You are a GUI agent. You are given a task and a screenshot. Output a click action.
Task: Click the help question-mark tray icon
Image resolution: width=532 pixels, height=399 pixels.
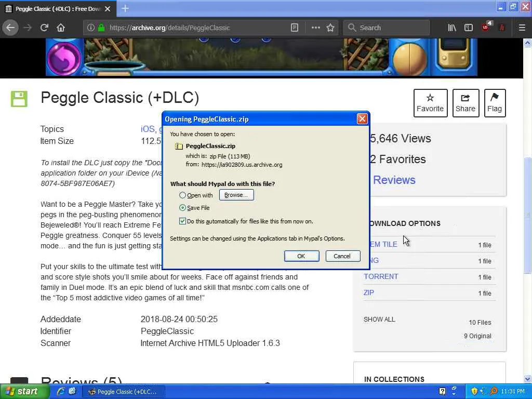point(442,392)
